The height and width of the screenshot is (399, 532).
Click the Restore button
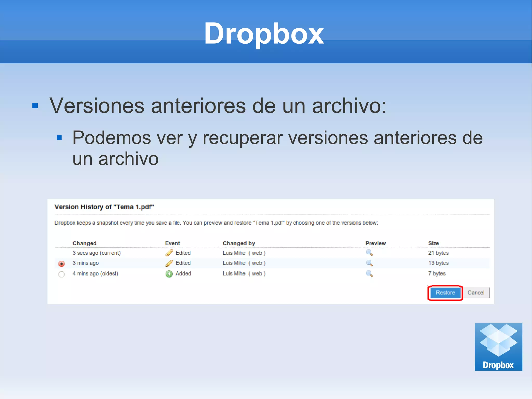(445, 293)
